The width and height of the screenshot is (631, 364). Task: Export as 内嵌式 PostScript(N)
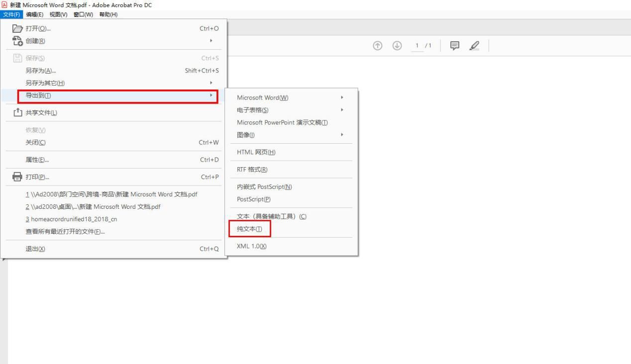292,186
